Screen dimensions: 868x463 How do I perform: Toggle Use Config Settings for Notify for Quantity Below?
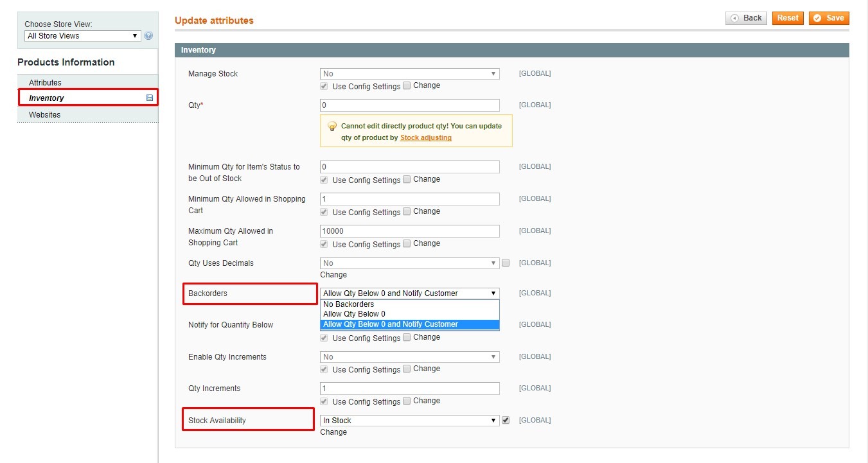[x=324, y=338]
